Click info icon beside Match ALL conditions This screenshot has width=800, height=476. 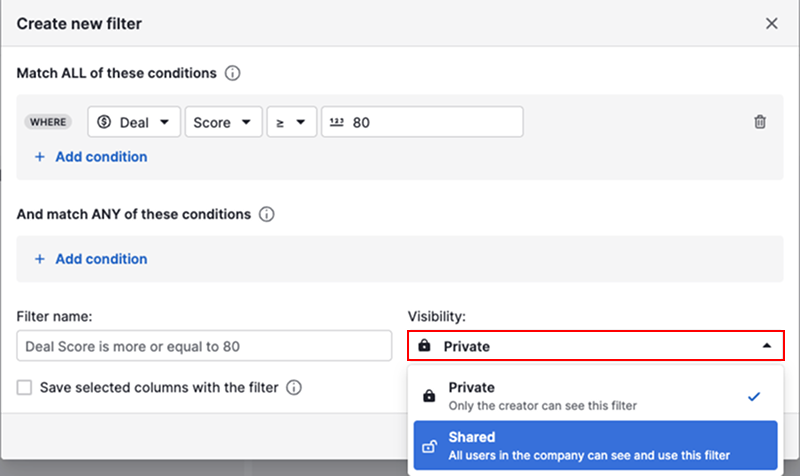(x=232, y=73)
